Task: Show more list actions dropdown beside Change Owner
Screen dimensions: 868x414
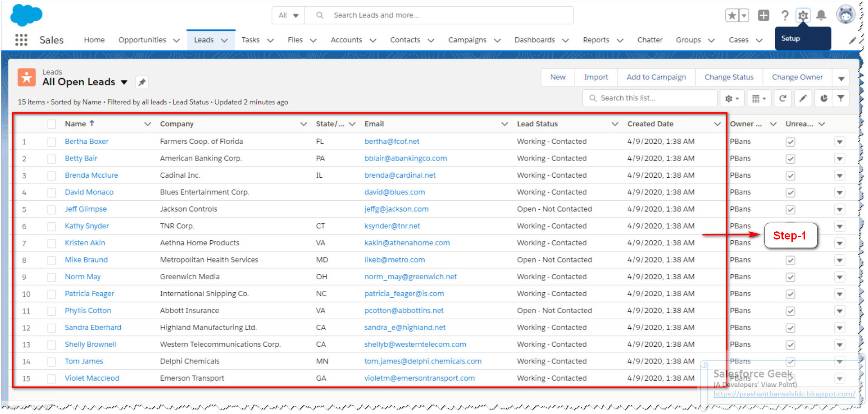Action: click(x=841, y=78)
